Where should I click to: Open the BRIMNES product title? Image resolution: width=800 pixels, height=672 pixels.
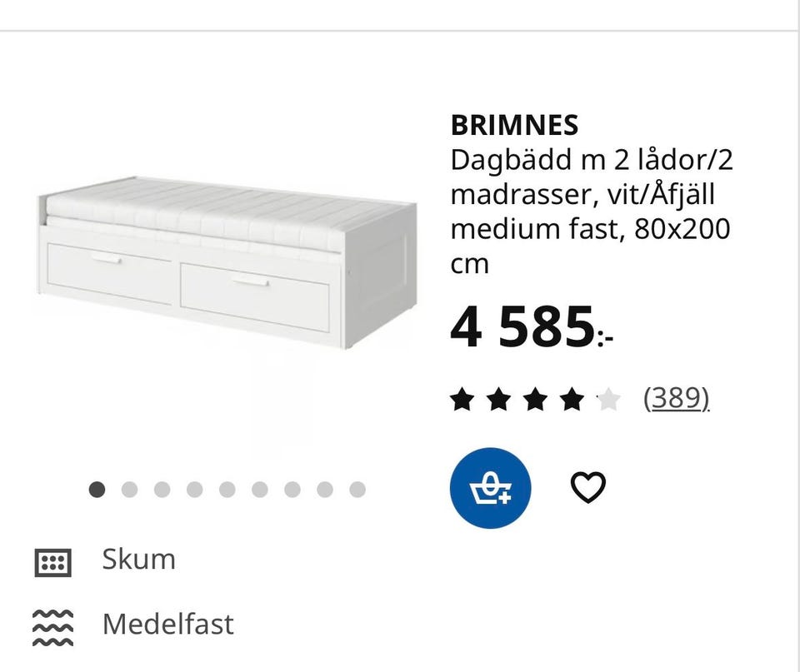tap(514, 125)
